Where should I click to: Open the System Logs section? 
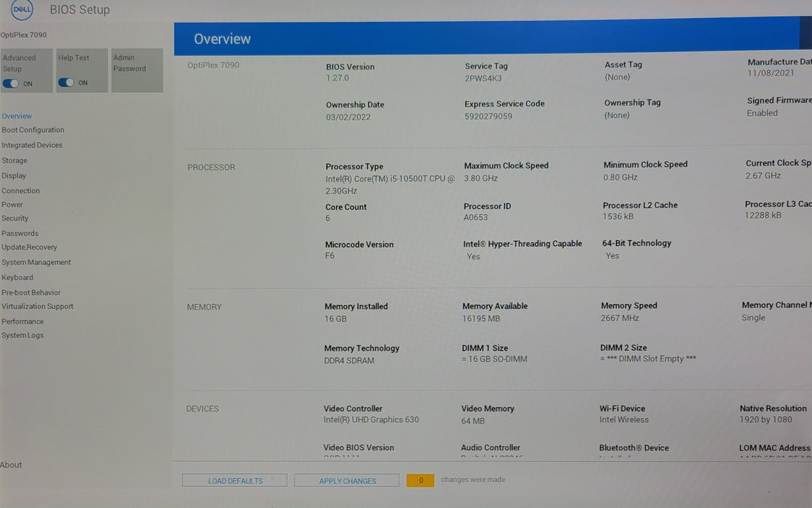[x=22, y=335]
